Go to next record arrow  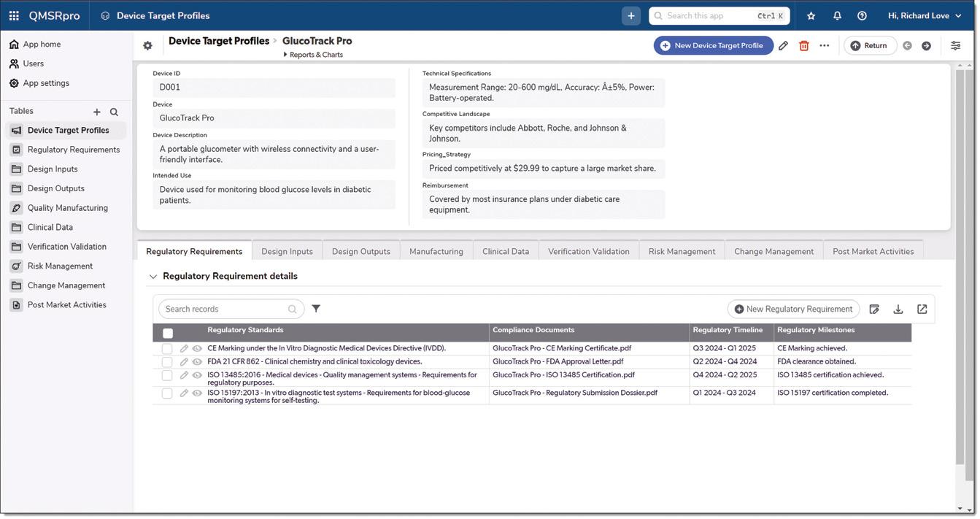(x=926, y=45)
